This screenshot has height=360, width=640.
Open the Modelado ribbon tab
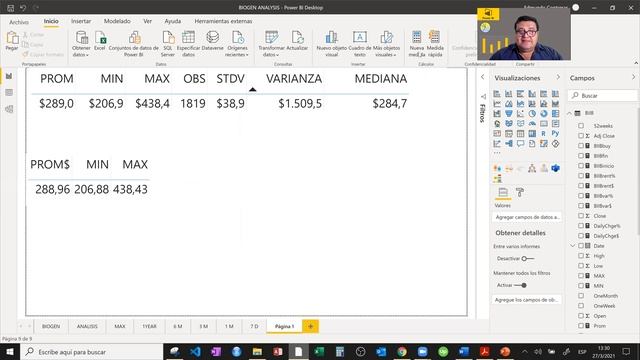[117, 21]
